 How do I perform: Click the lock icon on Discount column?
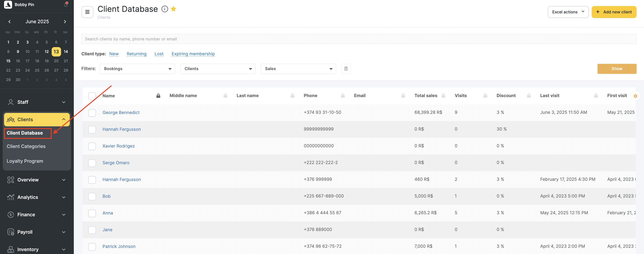pos(529,96)
